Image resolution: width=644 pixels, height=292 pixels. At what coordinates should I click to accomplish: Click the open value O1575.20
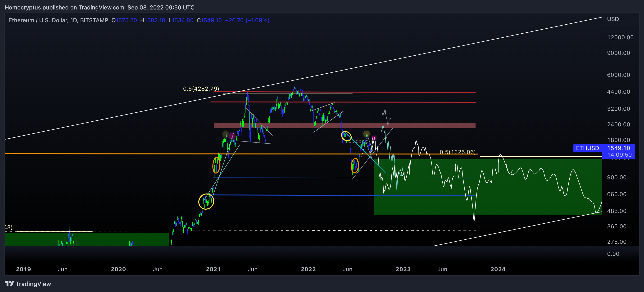tap(124, 20)
